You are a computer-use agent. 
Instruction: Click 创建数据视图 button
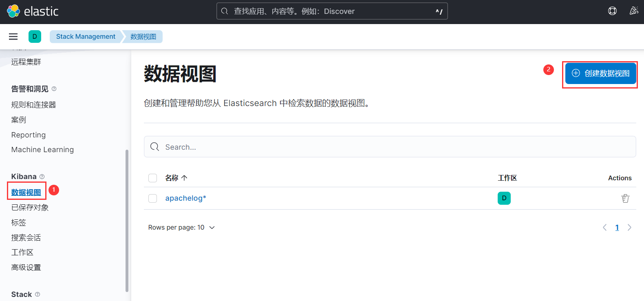601,73
